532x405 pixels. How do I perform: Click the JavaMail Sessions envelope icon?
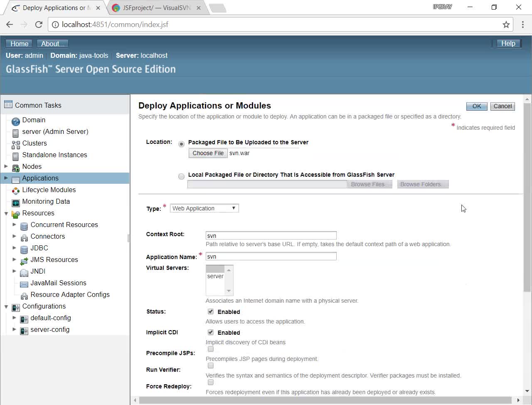pos(24,284)
